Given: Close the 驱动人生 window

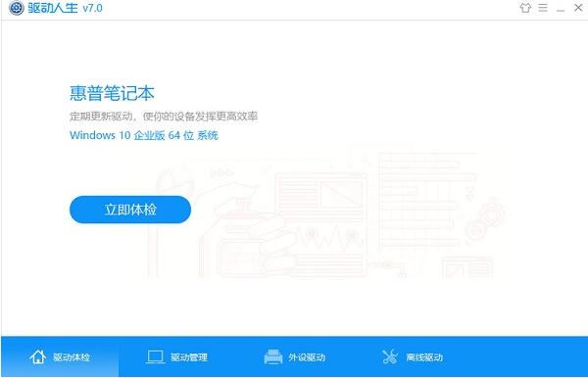Looking at the screenshot, I should 578,8.
